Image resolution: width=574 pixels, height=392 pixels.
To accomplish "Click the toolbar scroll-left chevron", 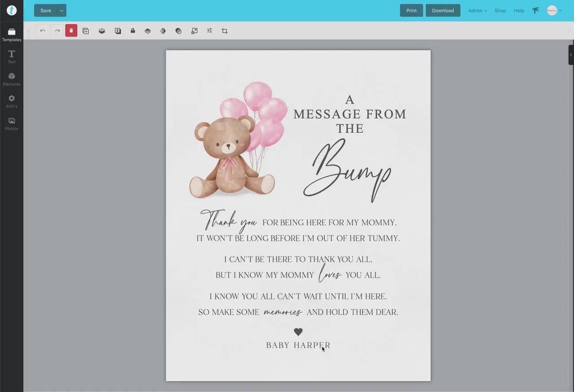I will [x=29, y=31].
